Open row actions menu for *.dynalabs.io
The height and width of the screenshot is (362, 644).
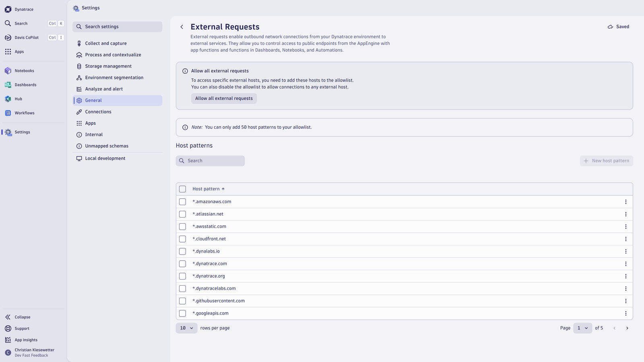point(626,251)
